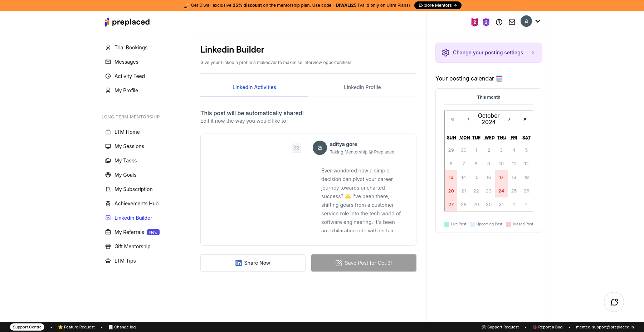Go to previous month in calendar
This screenshot has height=332, width=644.
click(x=468, y=119)
